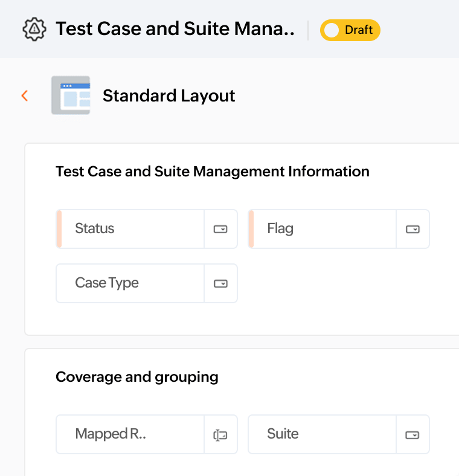Screen dimensions: 459x476
Task: Click the picklist icon beside Status
Action: [x=220, y=229]
